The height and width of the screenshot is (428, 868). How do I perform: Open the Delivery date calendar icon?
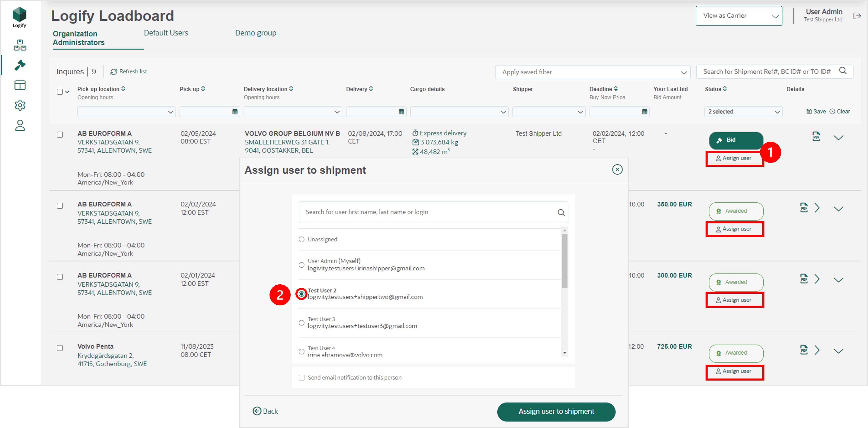pyautogui.click(x=401, y=112)
